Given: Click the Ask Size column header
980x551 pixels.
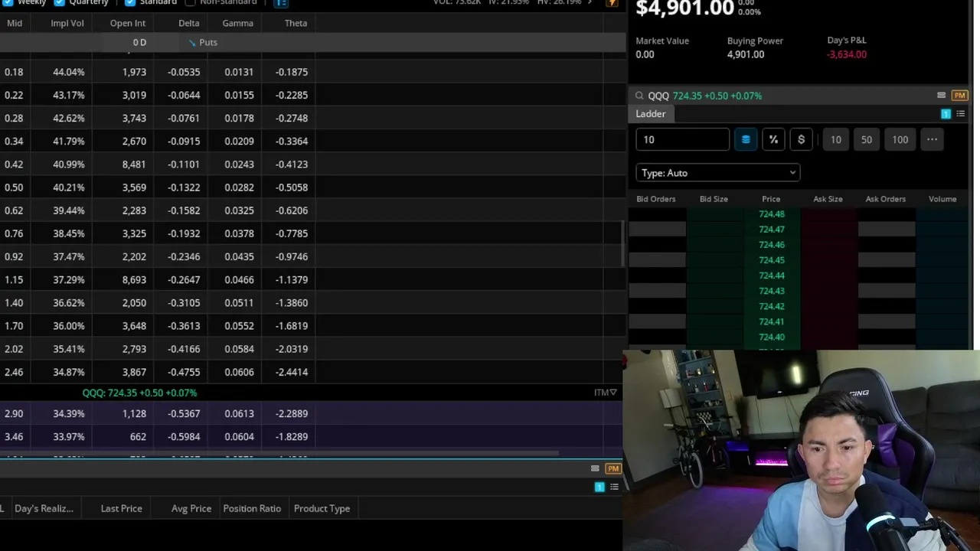Looking at the screenshot, I should [828, 199].
